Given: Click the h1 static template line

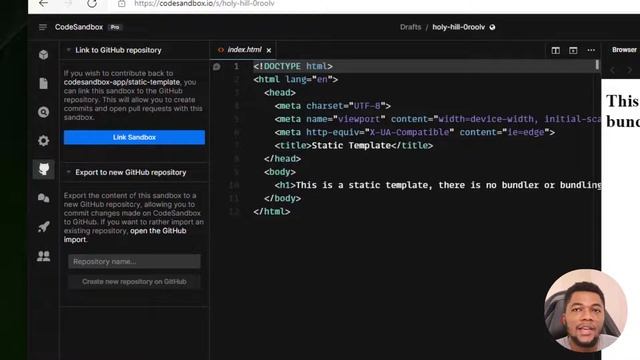Looking at the screenshot, I should coord(438,185).
